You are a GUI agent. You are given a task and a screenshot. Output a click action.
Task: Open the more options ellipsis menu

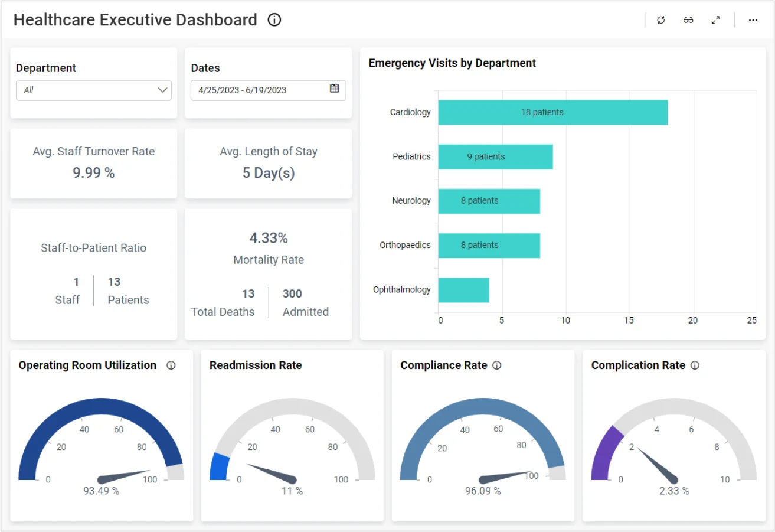tap(753, 20)
